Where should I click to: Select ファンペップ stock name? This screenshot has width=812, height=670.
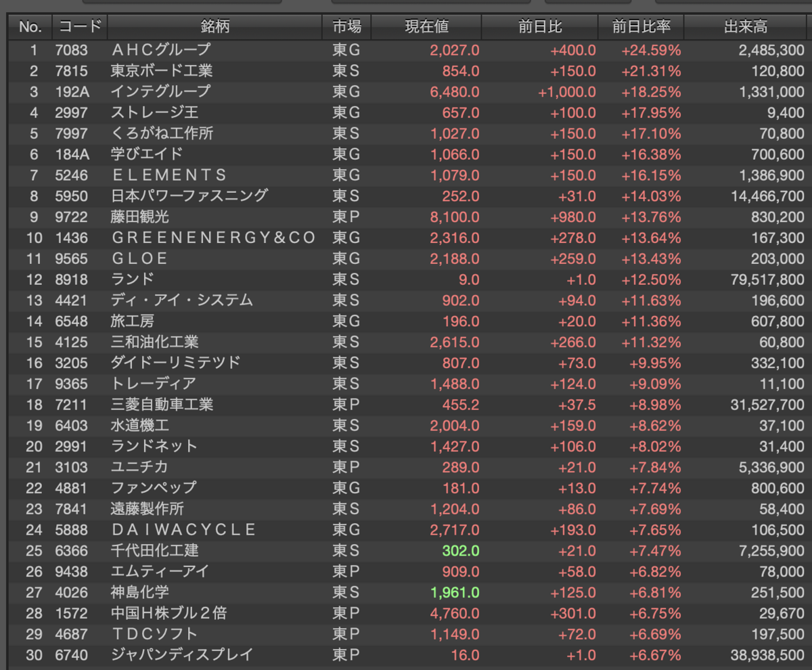point(154,488)
